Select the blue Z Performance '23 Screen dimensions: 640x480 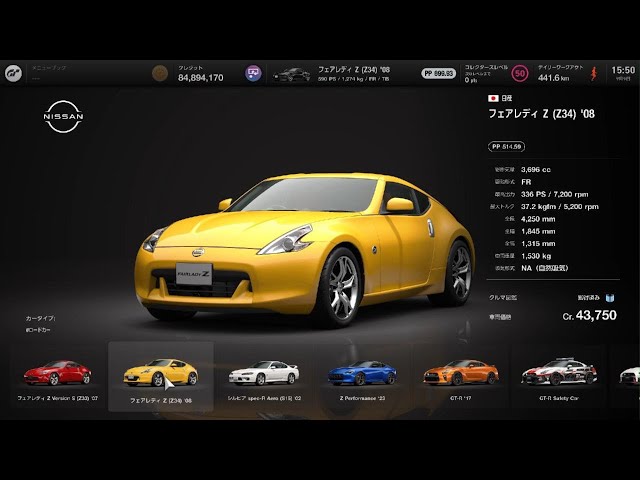point(362,378)
